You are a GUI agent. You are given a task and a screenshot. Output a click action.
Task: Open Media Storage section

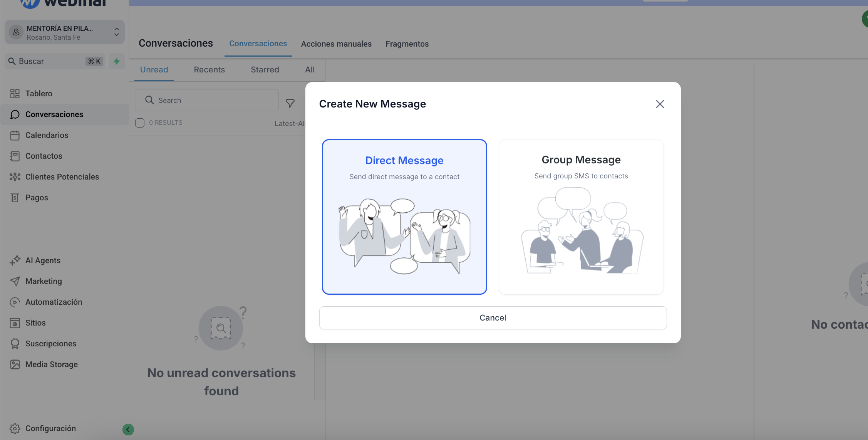pyautogui.click(x=51, y=364)
